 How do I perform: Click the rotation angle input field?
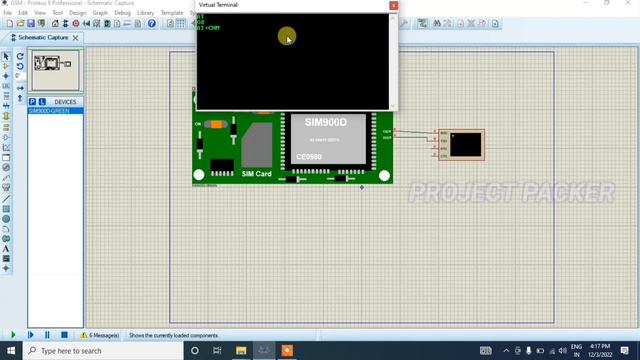[20, 76]
